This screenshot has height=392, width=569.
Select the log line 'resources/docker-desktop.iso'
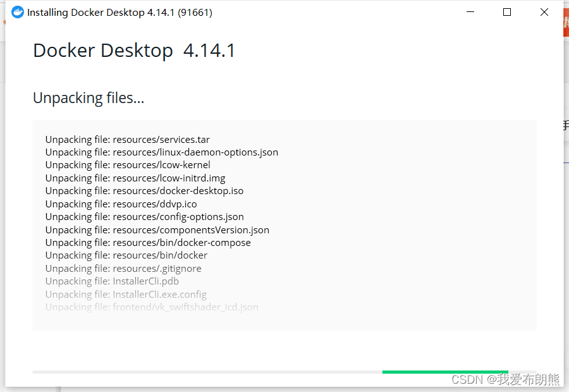[x=144, y=190]
